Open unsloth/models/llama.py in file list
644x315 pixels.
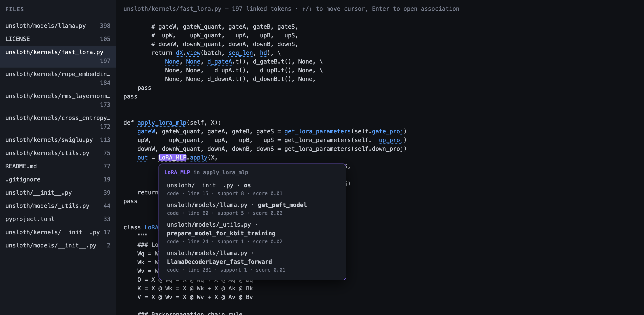[x=58, y=26]
